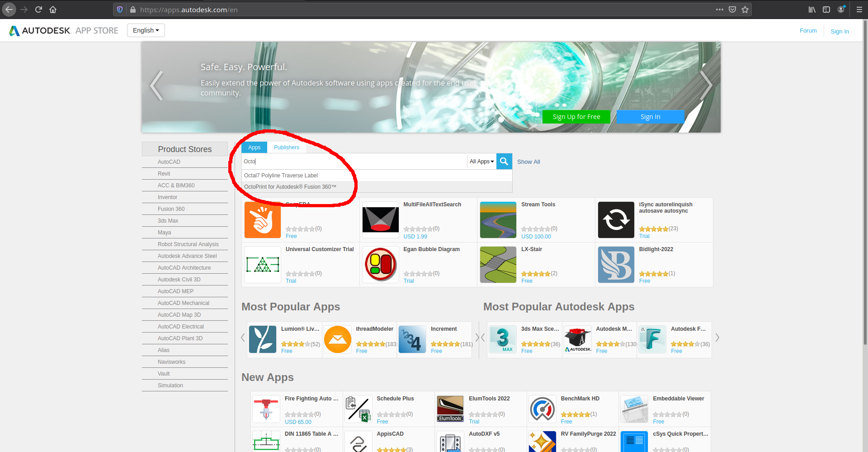Open the English language dropdown
Image resolution: width=868 pixels, height=452 pixels.
(146, 30)
